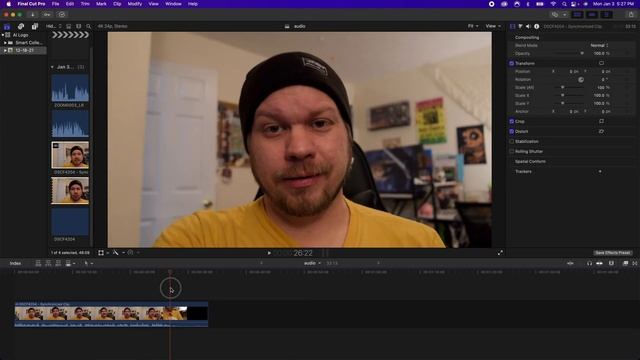Open the Mark menu
This screenshot has height=360, width=640.
click(x=101, y=4)
